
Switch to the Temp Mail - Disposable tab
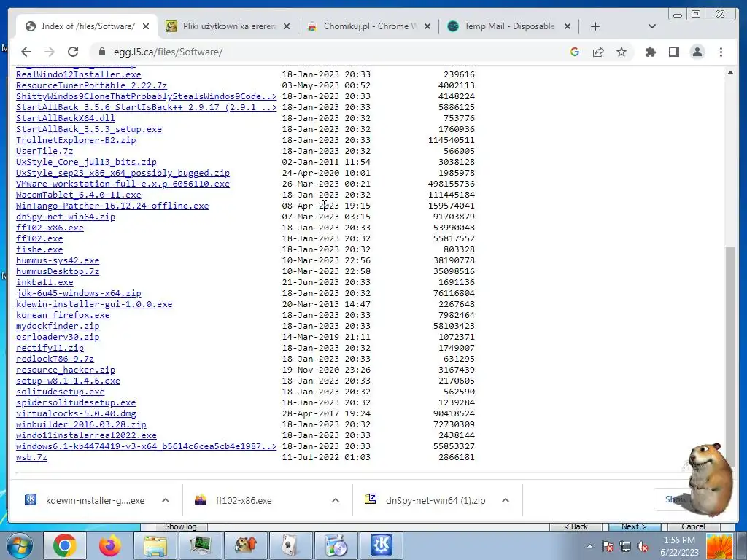tap(508, 26)
